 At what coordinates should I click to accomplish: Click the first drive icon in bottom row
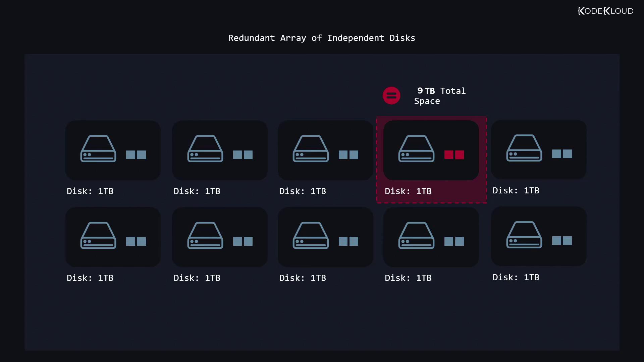[98, 235]
